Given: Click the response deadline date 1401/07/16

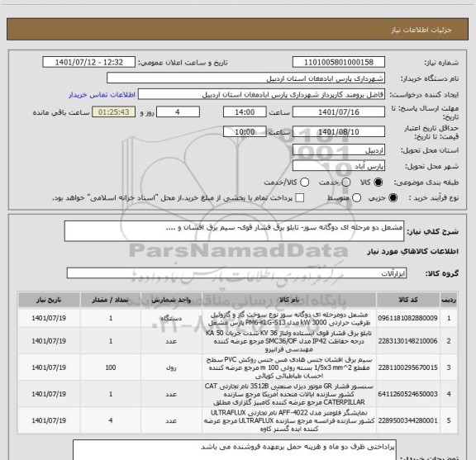Looking at the screenshot, I should click(339, 112).
